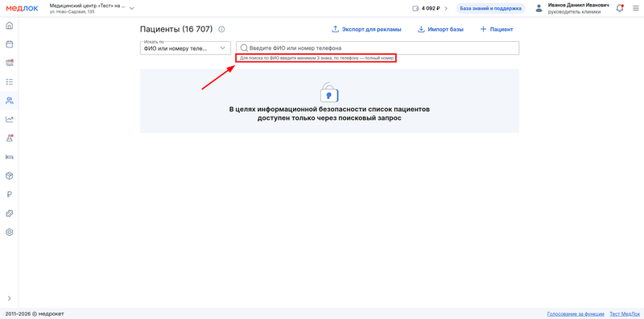Click the Пациенты (16 707) heading

(x=176, y=29)
